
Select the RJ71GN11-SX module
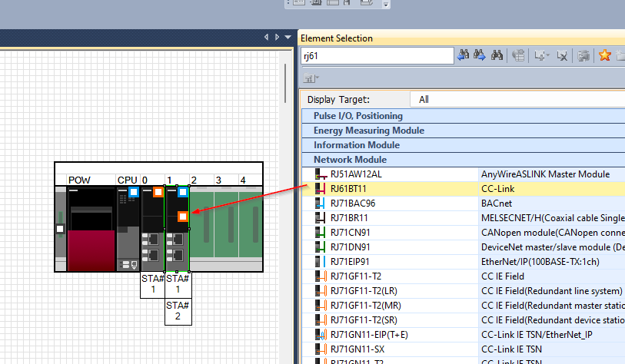(463, 349)
